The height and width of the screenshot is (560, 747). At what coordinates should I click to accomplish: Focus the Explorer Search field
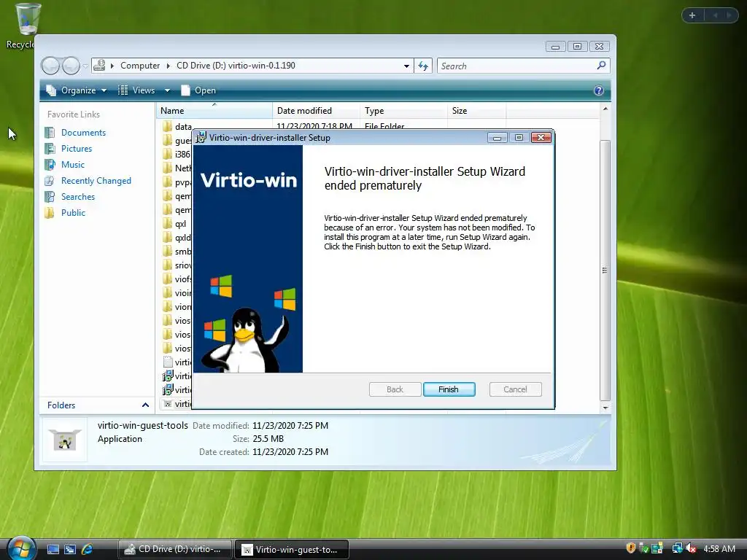(517, 66)
